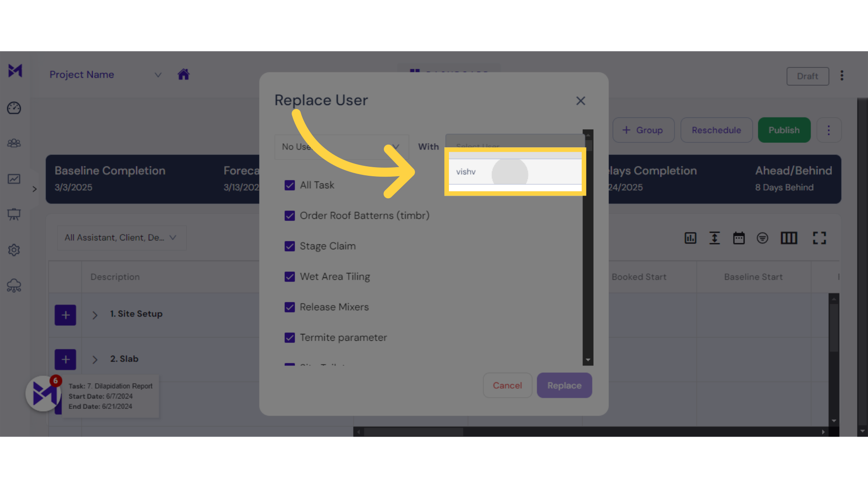
Task: Open the settings gear in sidebar
Action: (x=14, y=250)
